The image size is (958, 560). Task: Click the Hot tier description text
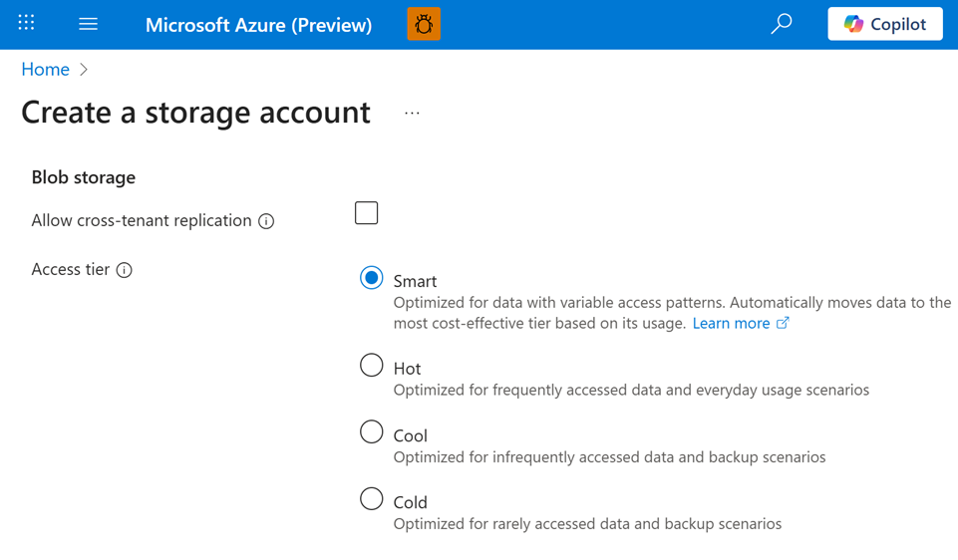coord(631,390)
